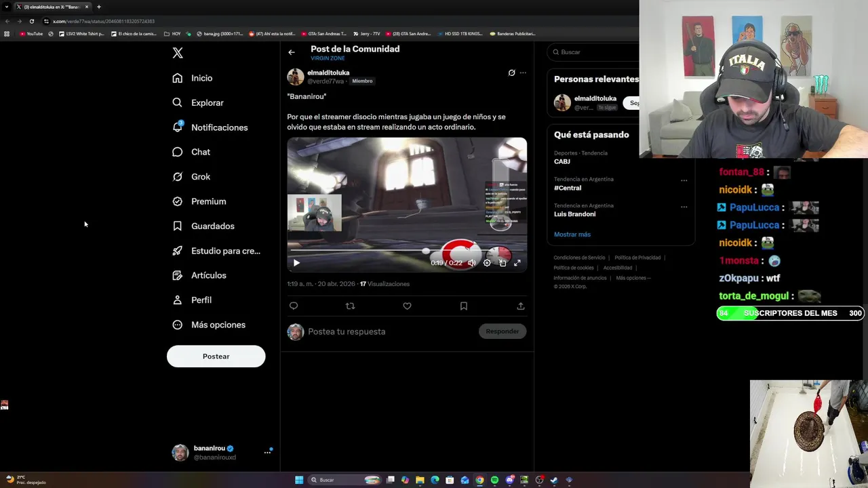Open Condiciones de Servicio link

tap(579, 258)
